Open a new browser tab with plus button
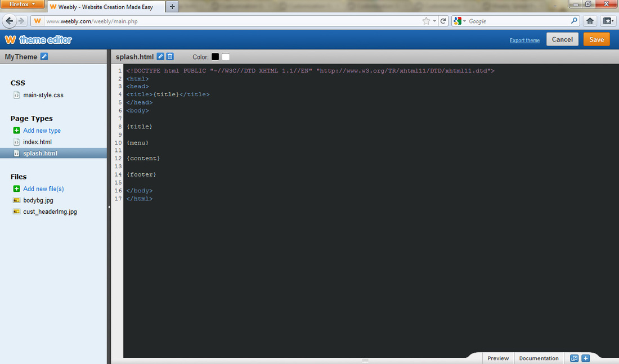The width and height of the screenshot is (619, 364). (172, 7)
